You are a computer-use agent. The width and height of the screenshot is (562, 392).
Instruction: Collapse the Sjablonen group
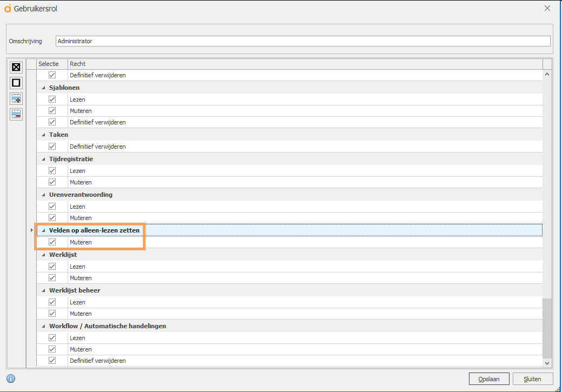(43, 88)
